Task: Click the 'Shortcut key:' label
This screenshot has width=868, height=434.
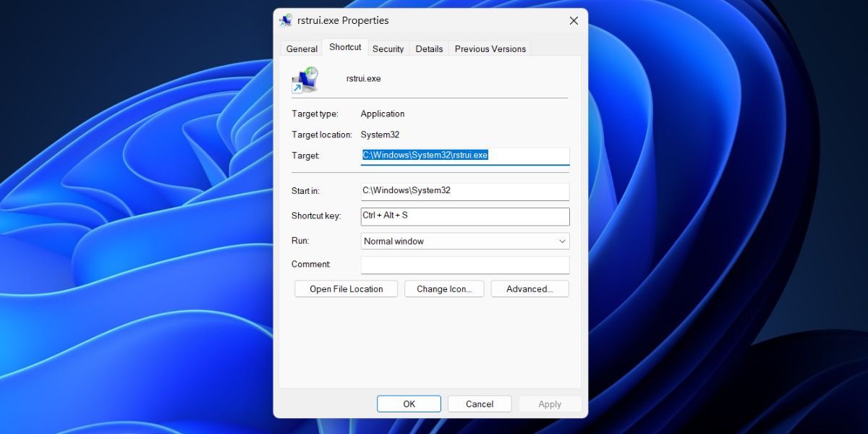Action: 316,216
